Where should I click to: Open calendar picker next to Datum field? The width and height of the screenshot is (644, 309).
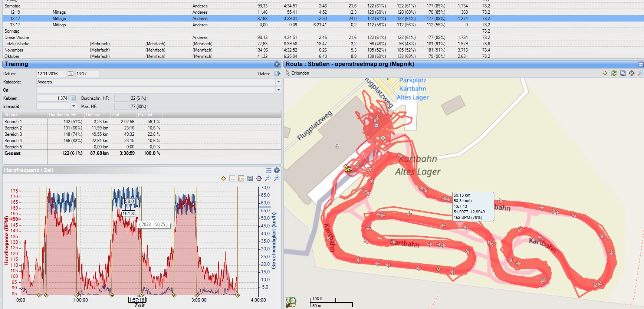point(70,74)
